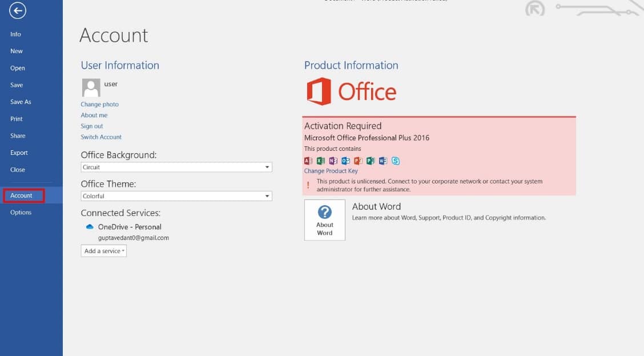The width and height of the screenshot is (644, 356).
Task: Click the 'OneDrive - Personal' service entry
Action: [130, 227]
